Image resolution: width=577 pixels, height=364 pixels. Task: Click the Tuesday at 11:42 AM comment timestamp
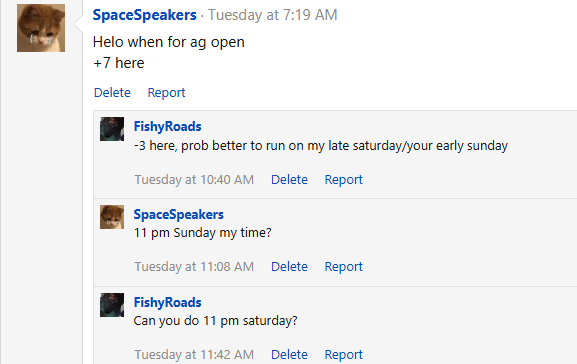(x=194, y=354)
